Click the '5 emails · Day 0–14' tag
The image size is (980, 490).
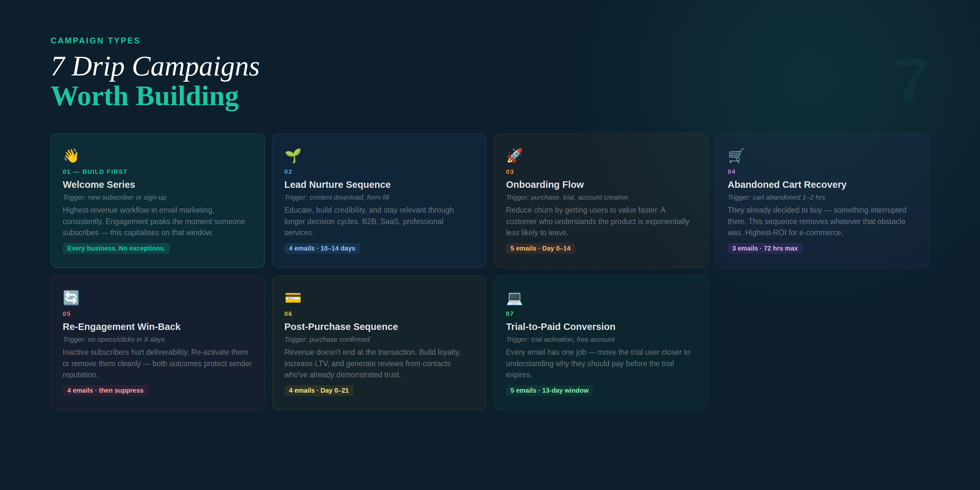point(540,248)
